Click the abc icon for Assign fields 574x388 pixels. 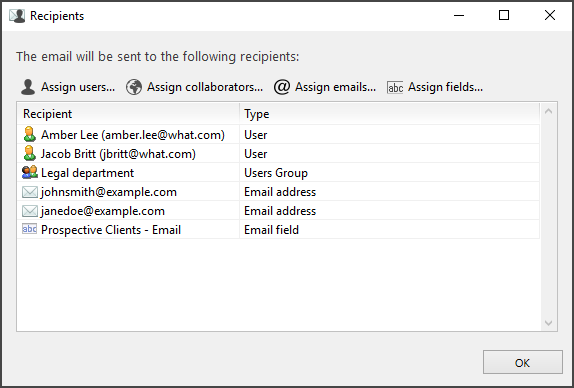[x=395, y=88]
